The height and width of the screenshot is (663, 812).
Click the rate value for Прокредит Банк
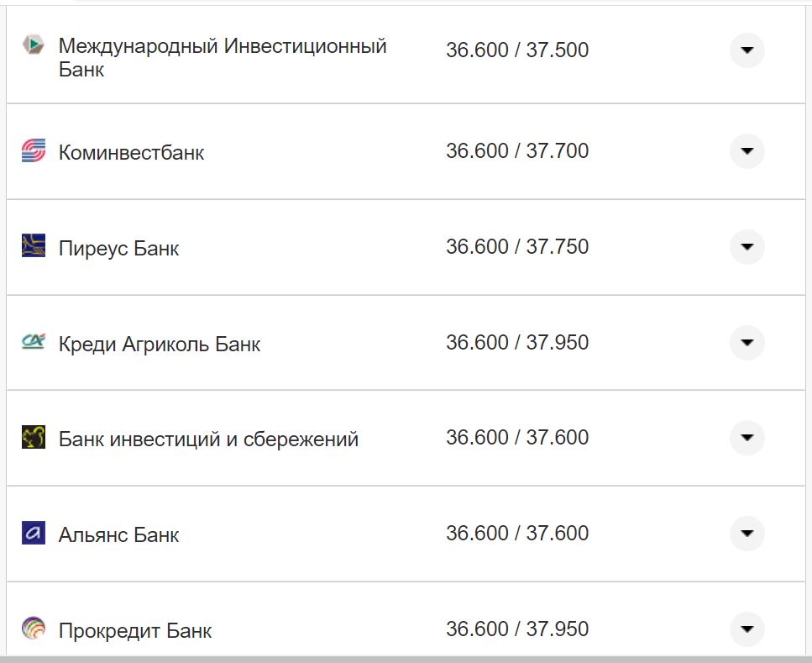click(x=518, y=628)
